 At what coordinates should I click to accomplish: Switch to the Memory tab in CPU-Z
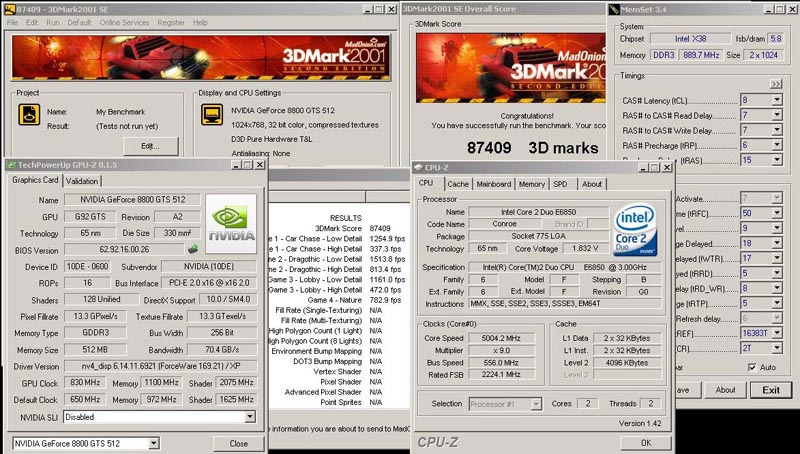[x=532, y=184]
